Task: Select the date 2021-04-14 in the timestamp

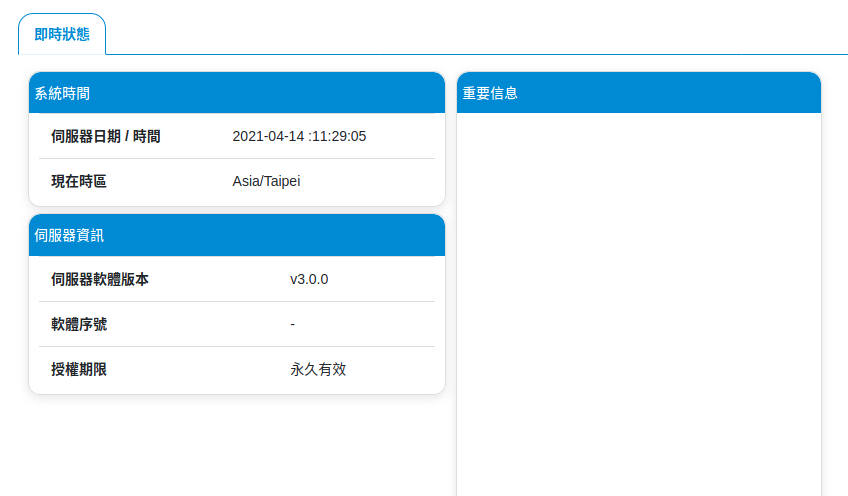Action: [x=268, y=136]
